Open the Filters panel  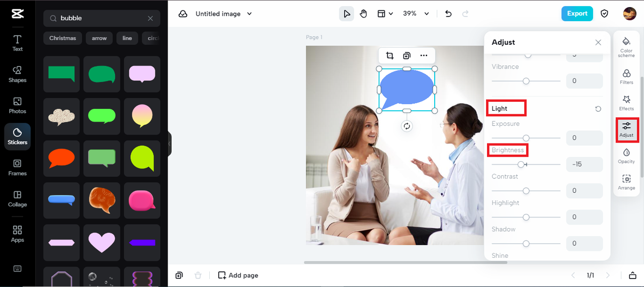point(626,77)
